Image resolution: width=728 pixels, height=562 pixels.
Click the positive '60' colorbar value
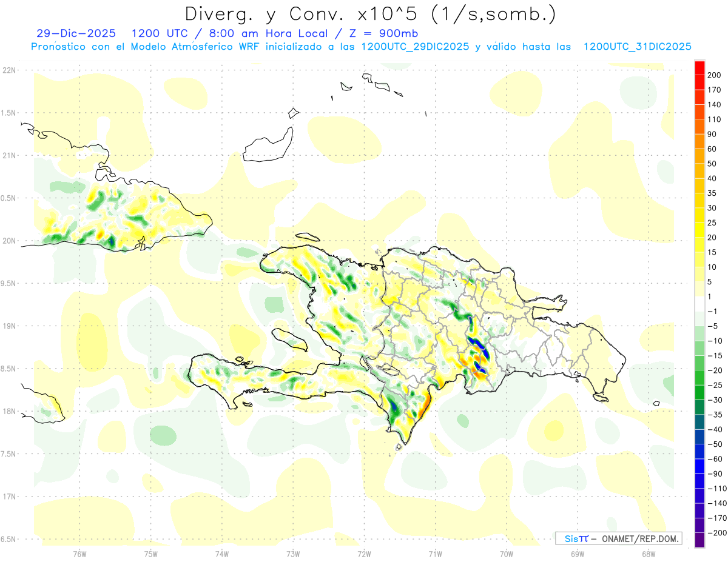tap(712, 149)
